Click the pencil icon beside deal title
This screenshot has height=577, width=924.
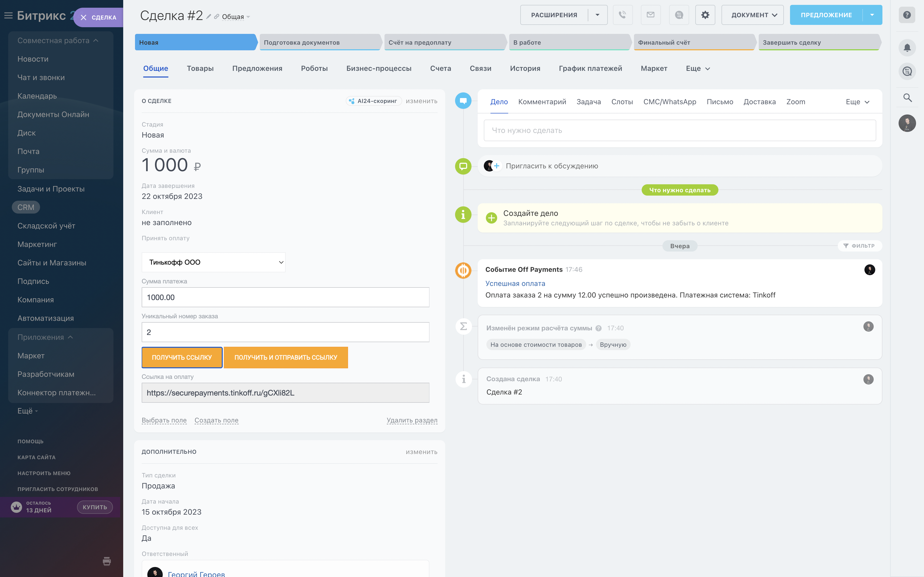(209, 16)
